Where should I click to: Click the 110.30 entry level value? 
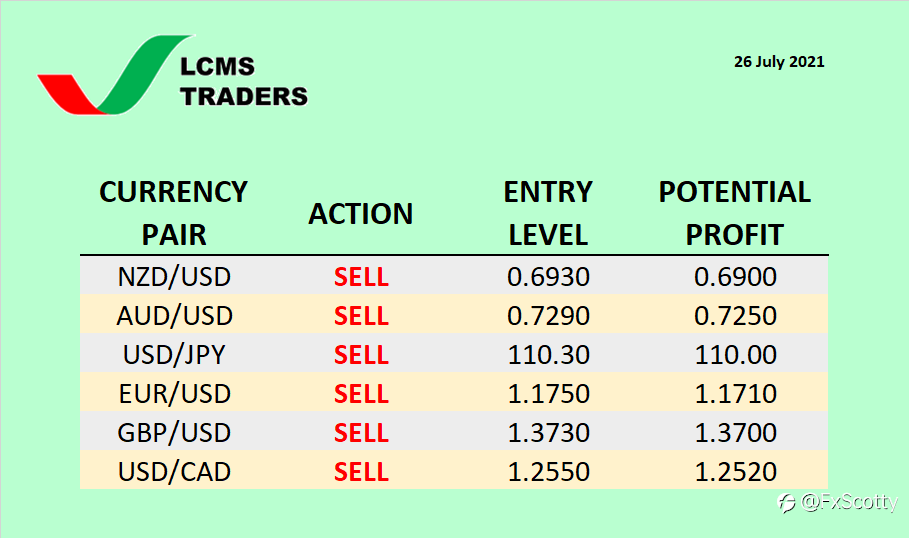click(x=548, y=354)
